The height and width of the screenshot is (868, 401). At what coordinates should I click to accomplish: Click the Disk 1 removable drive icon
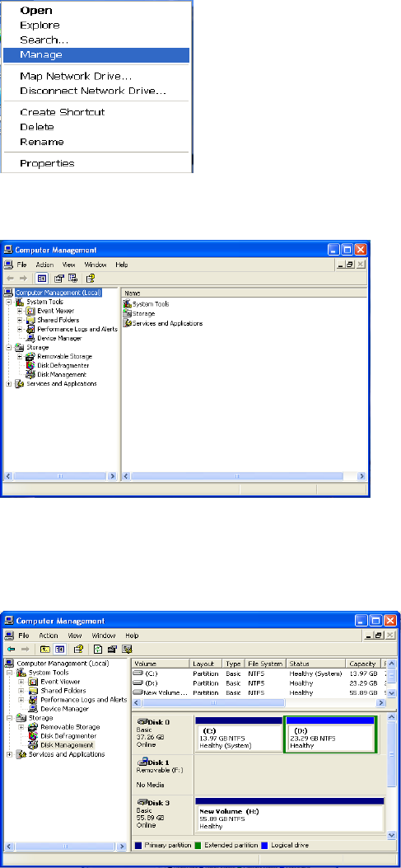tap(142, 762)
